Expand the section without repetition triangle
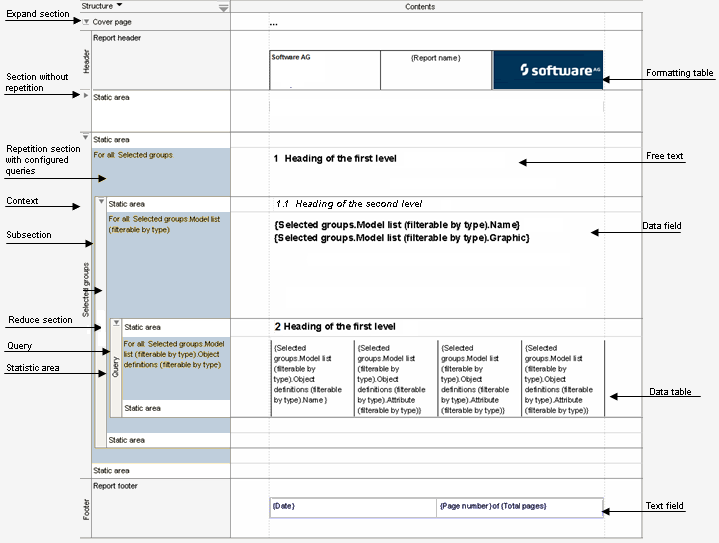 point(86,95)
